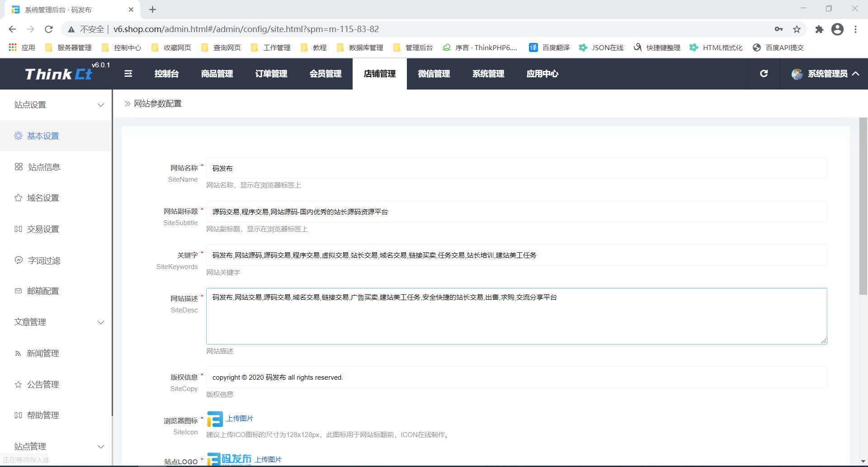This screenshot has width=868, height=467.
Task: Click the browser bookmark star icon
Action: point(797,29)
